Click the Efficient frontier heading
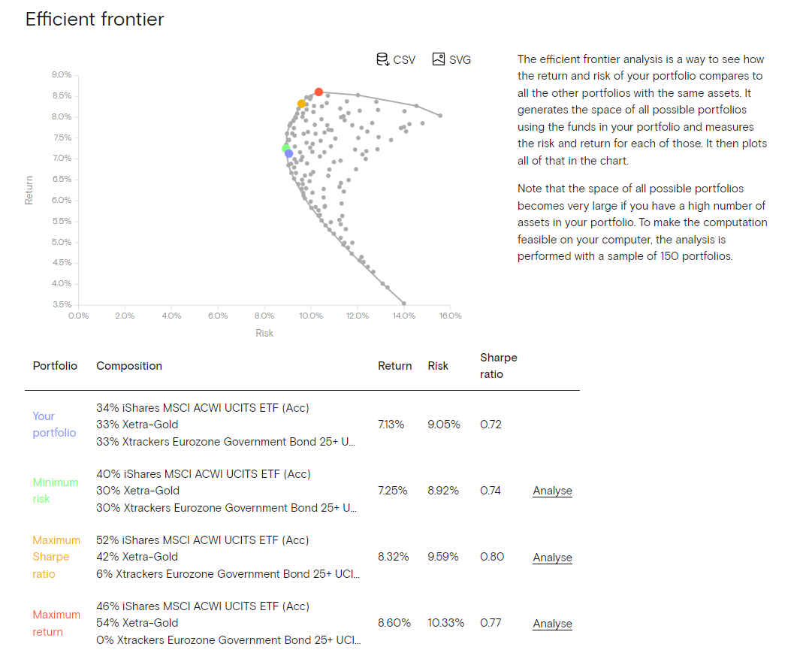This screenshot has height=659, width=812. [95, 20]
